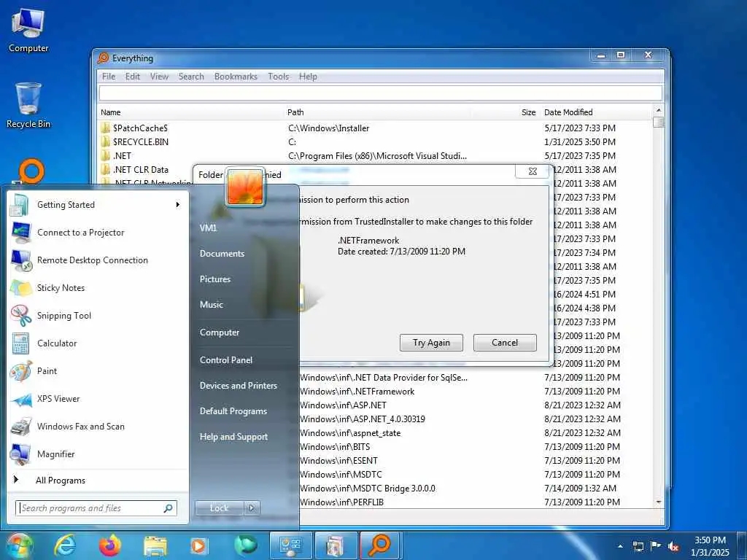The image size is (747, 560).
Task: Select the $PatchCache$ folder row
Action: pyautogui.click(x=376, y=128)
